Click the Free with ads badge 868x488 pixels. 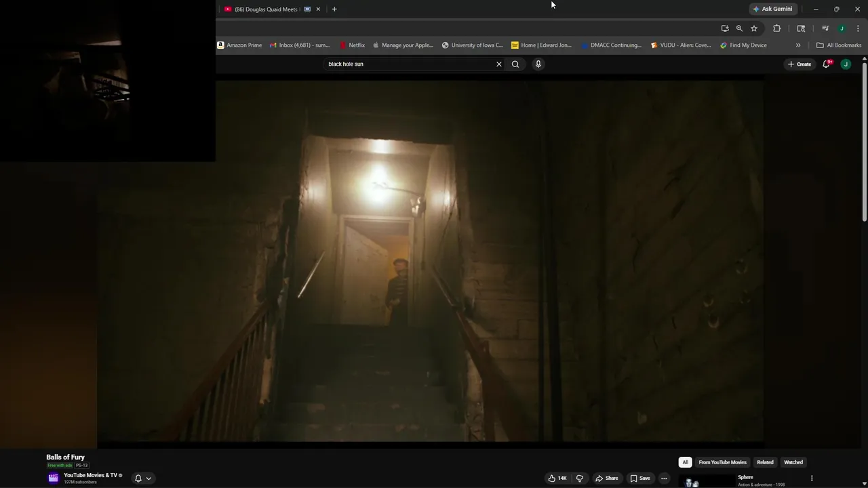click(x=60, y=466)
